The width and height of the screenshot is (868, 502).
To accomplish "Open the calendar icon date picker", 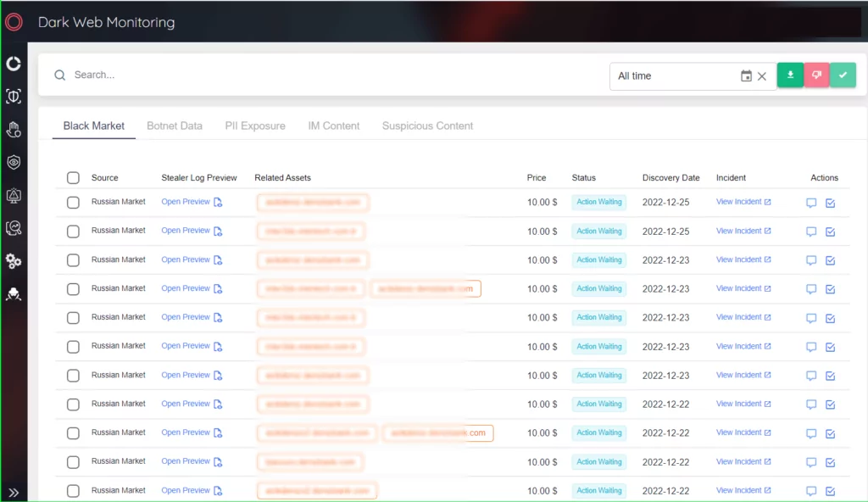I will pos(746,76).
